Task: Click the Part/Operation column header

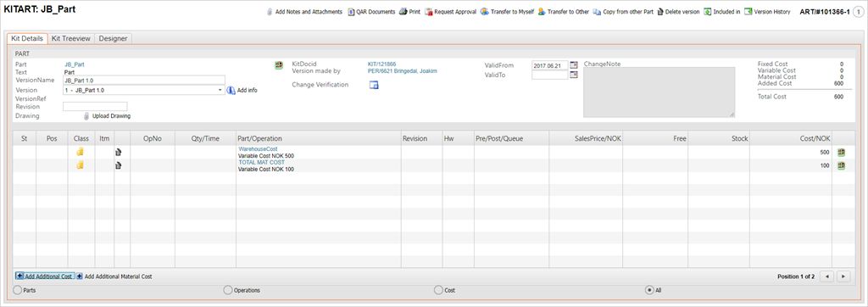Action: click(x=318, y=138)
